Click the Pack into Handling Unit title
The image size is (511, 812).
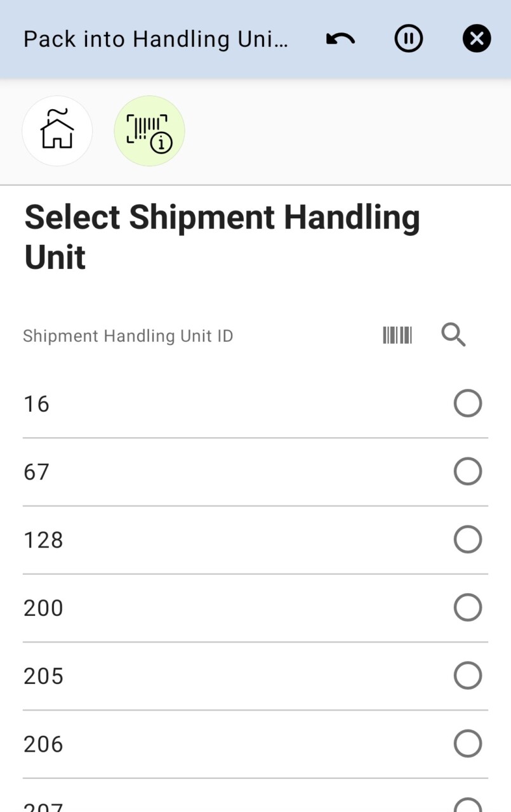click(x=156, y=39)
